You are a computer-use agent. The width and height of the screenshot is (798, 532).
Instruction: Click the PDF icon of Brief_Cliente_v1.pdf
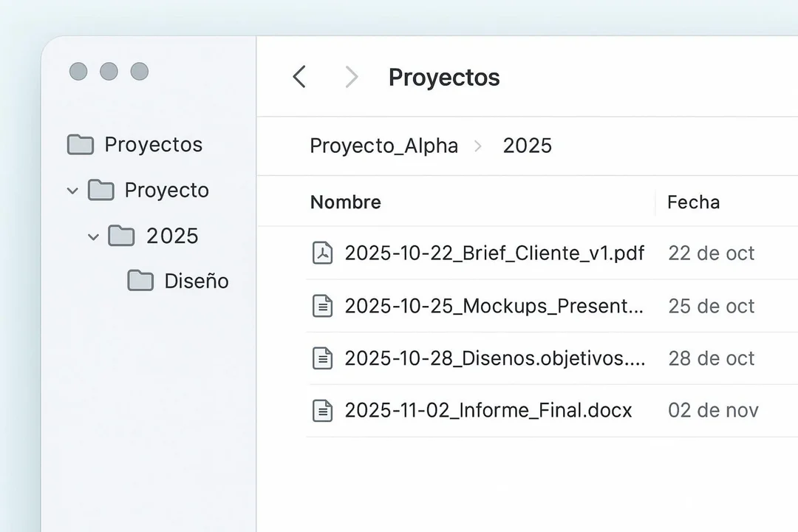[x=322, y=253]
